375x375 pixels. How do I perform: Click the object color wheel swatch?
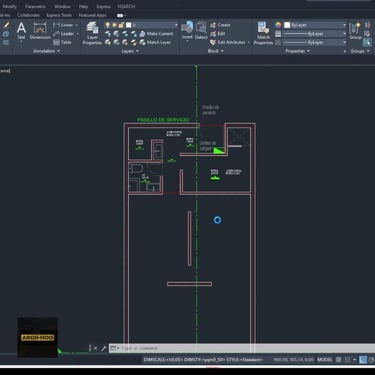point(278,25)
